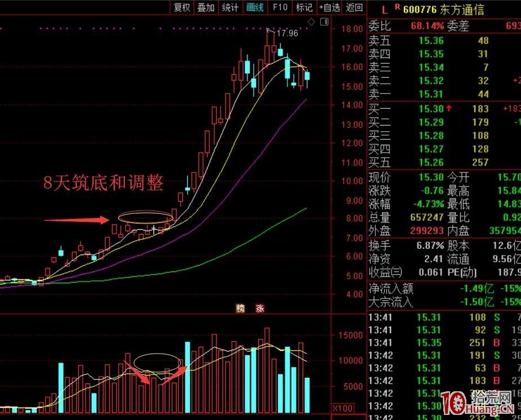Click the 涨跌 -0.76 value

432,190
